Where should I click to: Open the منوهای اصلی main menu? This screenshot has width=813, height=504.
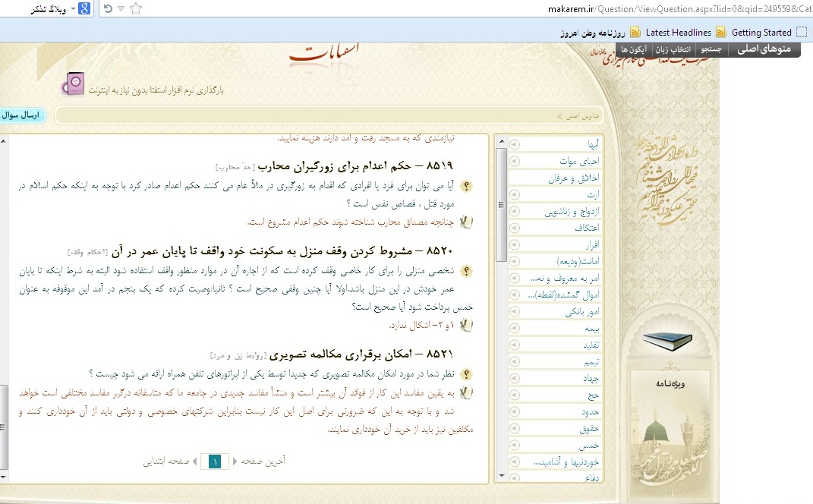click(x=764, y=49)
